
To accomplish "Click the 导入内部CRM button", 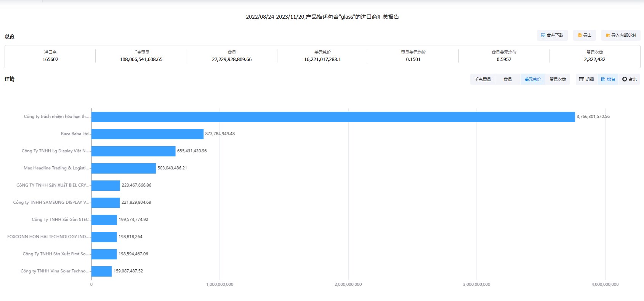I will click(x=621, y=35).
